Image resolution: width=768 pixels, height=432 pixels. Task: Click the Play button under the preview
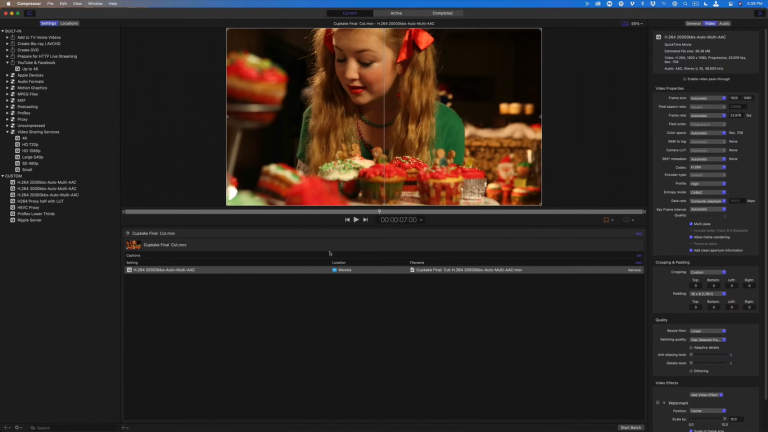356,219
